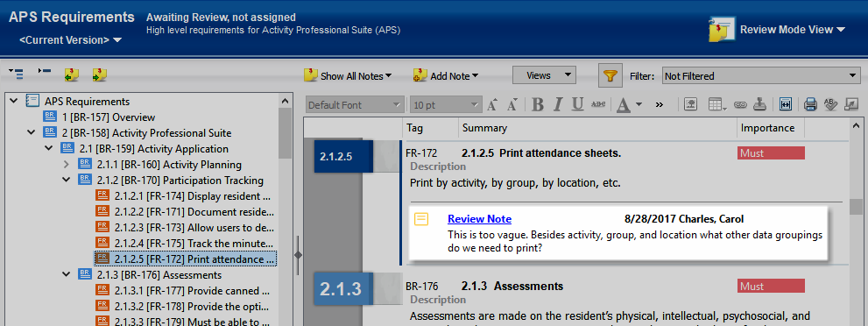Open the Views dropdown button
The height and width of the screenshot is (326, 868).
[544, 75]
